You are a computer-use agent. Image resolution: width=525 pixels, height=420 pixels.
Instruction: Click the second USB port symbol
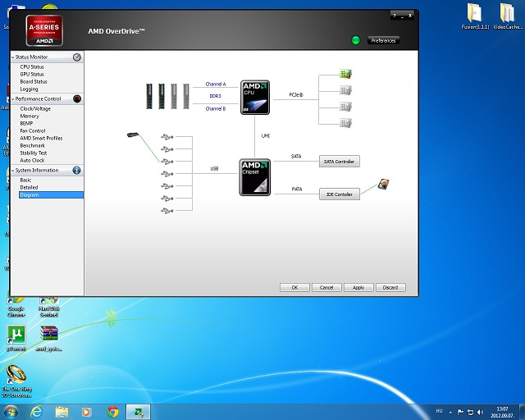pyautogui.click(x=167, y=149)
